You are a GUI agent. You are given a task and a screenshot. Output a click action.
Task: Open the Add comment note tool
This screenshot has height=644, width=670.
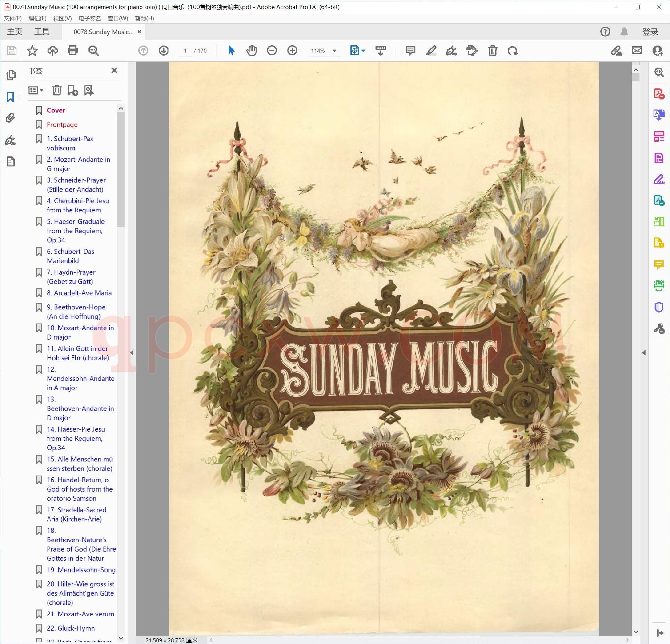410,51
